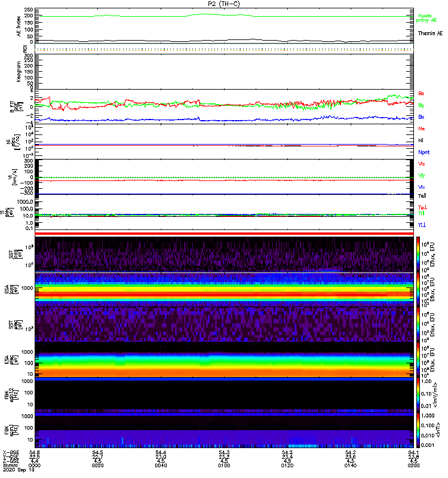Click the ESA elec energy spectrogram panel
The image size is (448, 478).
[x=225, y=360]
